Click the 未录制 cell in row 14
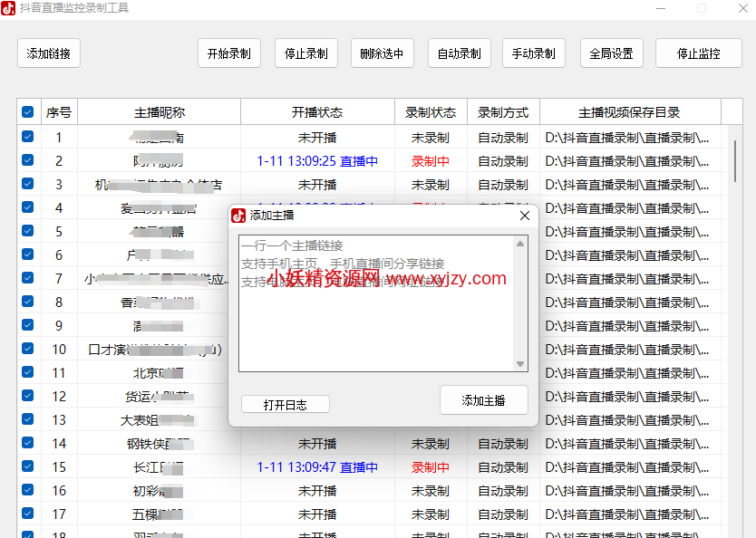This screenshot has height=538, width=756. 431,444
